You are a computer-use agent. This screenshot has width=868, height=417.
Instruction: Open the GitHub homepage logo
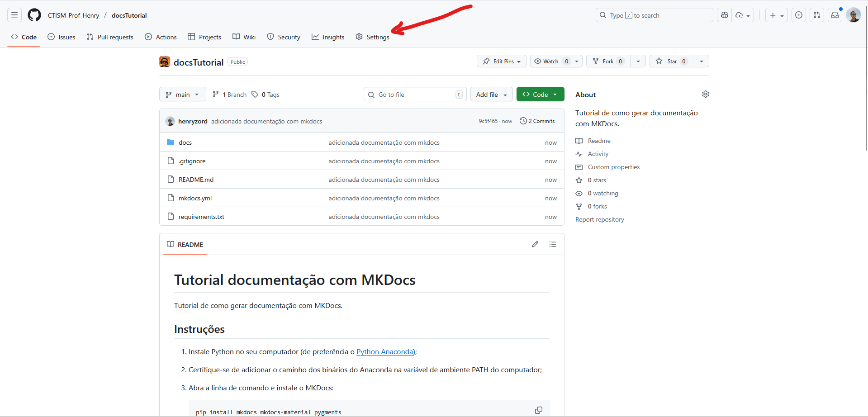[34, 15]
